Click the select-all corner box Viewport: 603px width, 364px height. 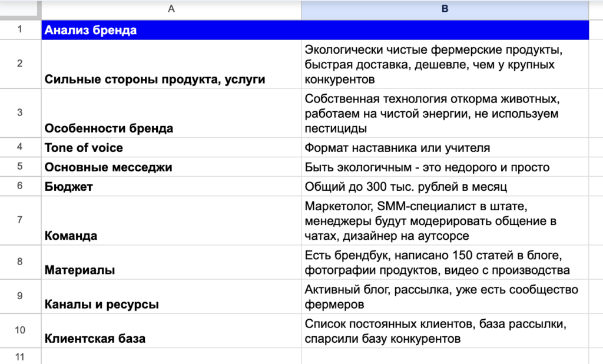pos(20,9)
